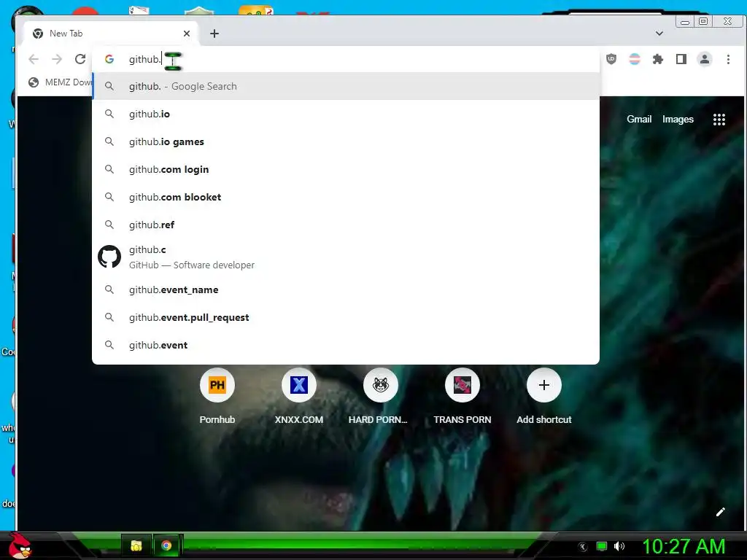Go back with the left arrow button
The image size is (747, 560).
(x=34, y=59)
